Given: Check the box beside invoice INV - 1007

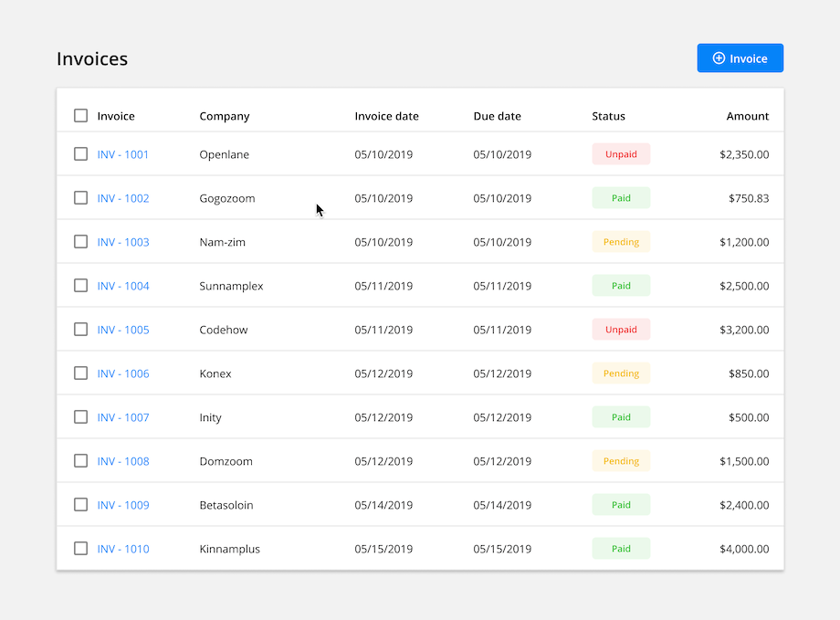Looking at the screenshot, I should pos(80,416).
